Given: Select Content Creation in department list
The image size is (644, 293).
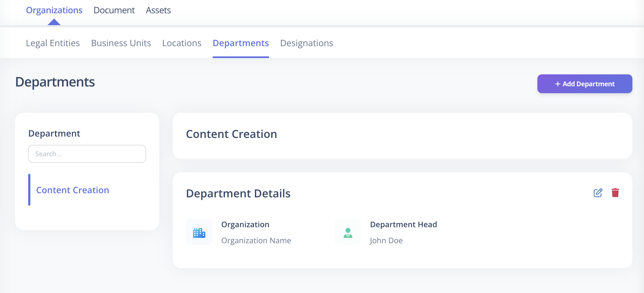Looking at the screenshot, I should point(73,190).
